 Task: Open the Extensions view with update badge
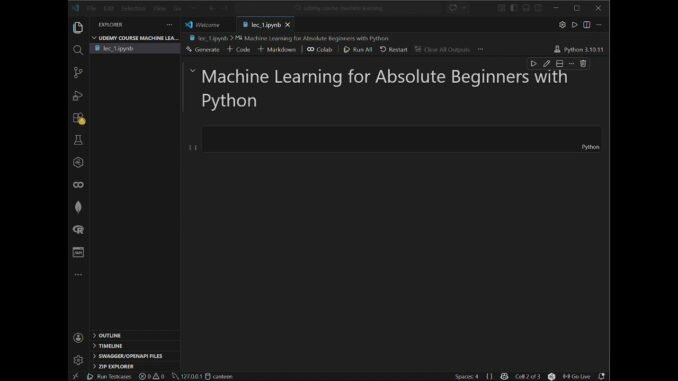(78, 118)
